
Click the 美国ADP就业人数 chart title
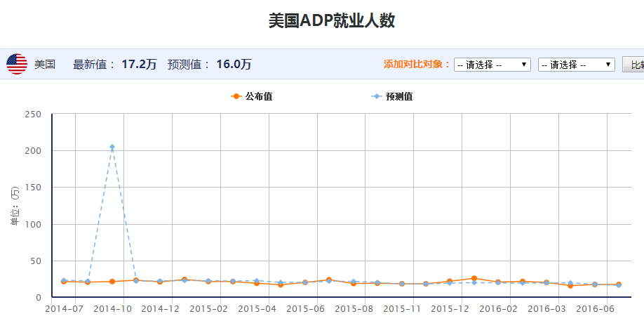tap(332, 20)
